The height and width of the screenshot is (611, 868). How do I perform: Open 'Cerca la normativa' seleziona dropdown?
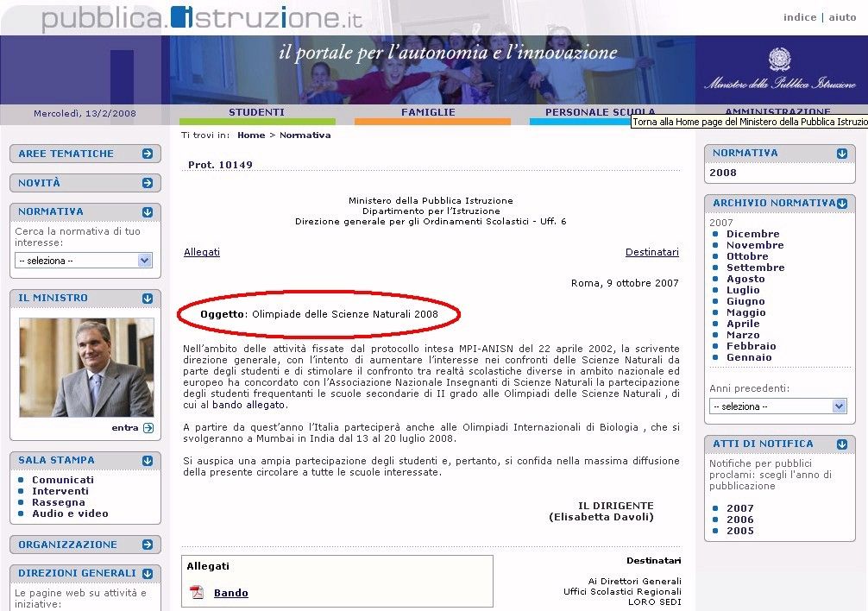point(84,260)
